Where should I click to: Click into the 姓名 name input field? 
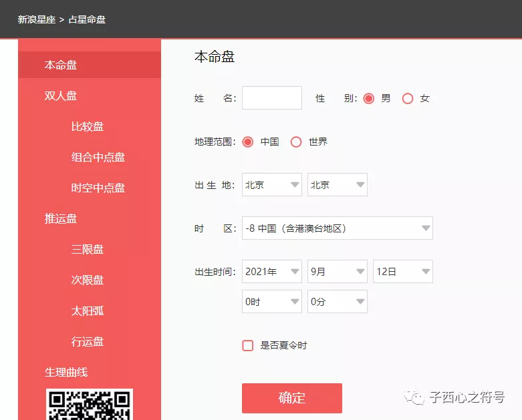(x=272, y=97)
